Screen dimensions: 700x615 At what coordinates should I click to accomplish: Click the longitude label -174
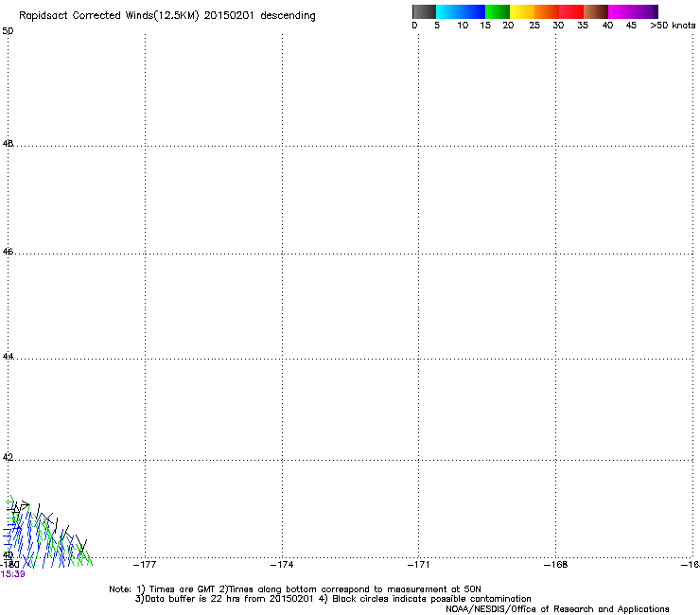[x=282, y=565]
